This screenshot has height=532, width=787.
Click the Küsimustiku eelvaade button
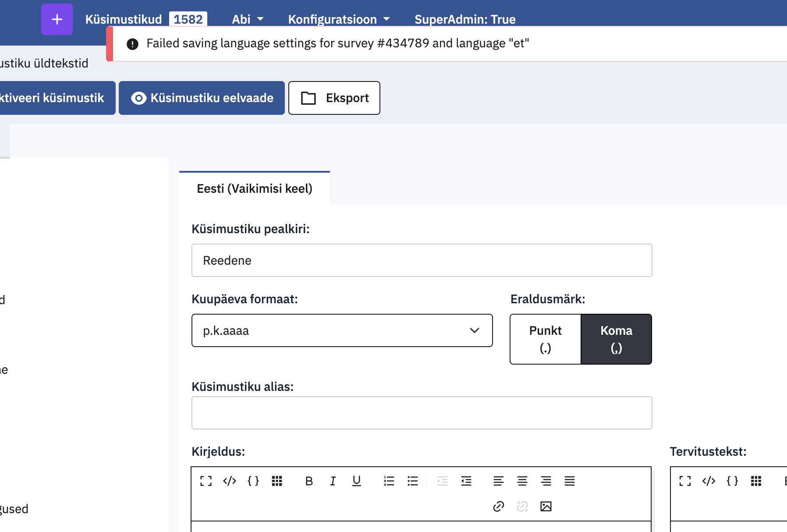[x=202, y=98]
